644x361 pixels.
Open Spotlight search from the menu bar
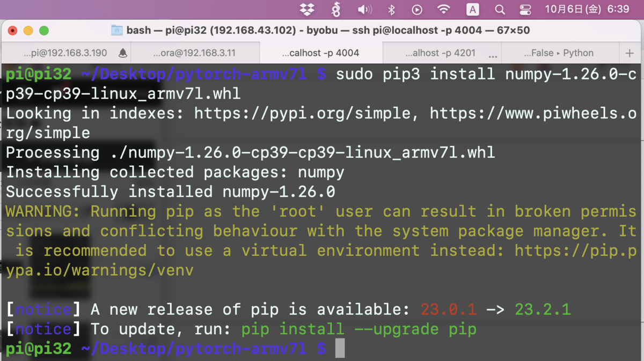click(500, 10)
